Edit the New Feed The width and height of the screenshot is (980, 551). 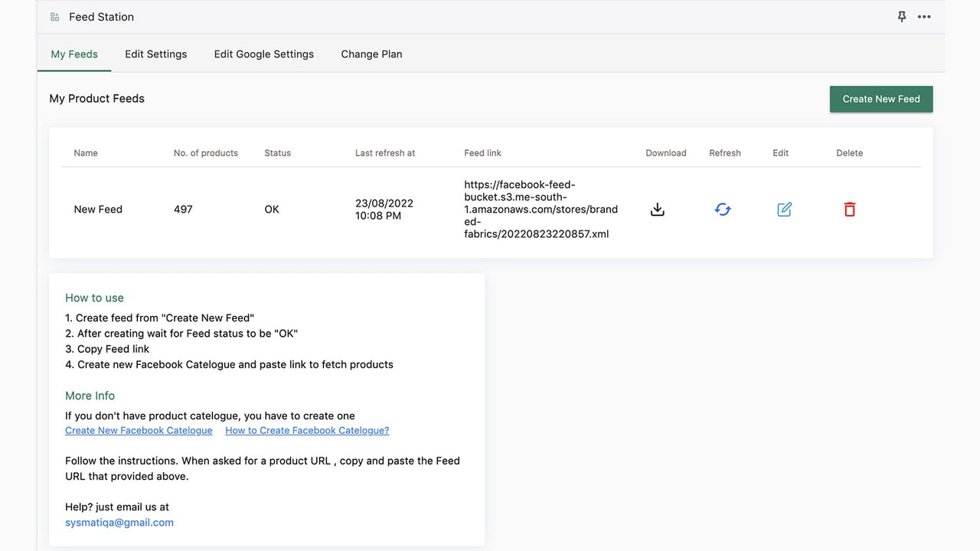[784, 210]
